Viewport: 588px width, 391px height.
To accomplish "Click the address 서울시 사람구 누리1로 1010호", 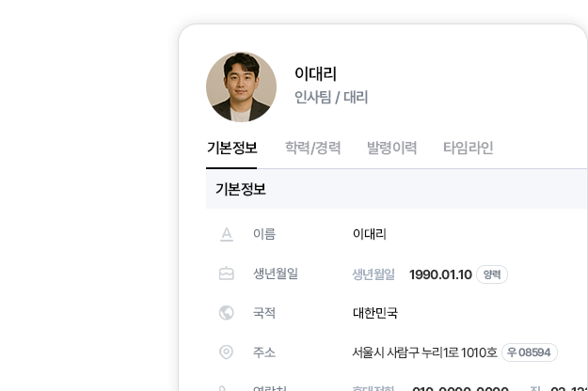I will (424, 352).
